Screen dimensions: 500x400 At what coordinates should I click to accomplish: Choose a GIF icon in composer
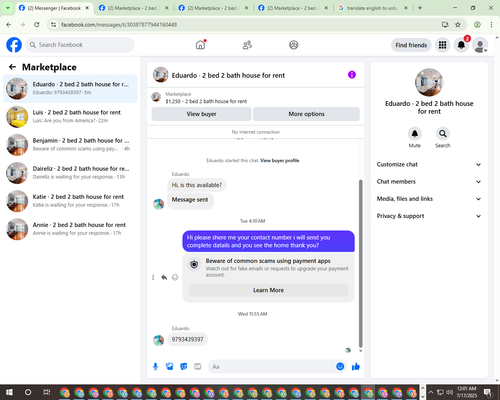[198, 367]
